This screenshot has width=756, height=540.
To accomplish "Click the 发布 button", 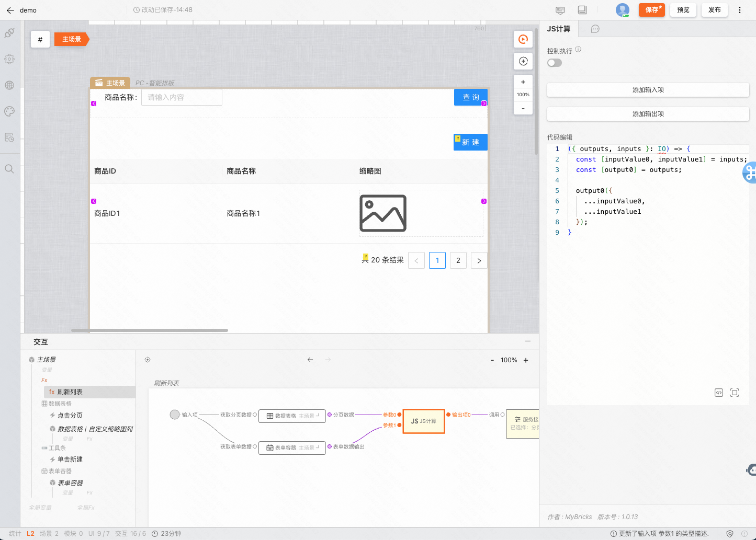I will pos(715,10).
